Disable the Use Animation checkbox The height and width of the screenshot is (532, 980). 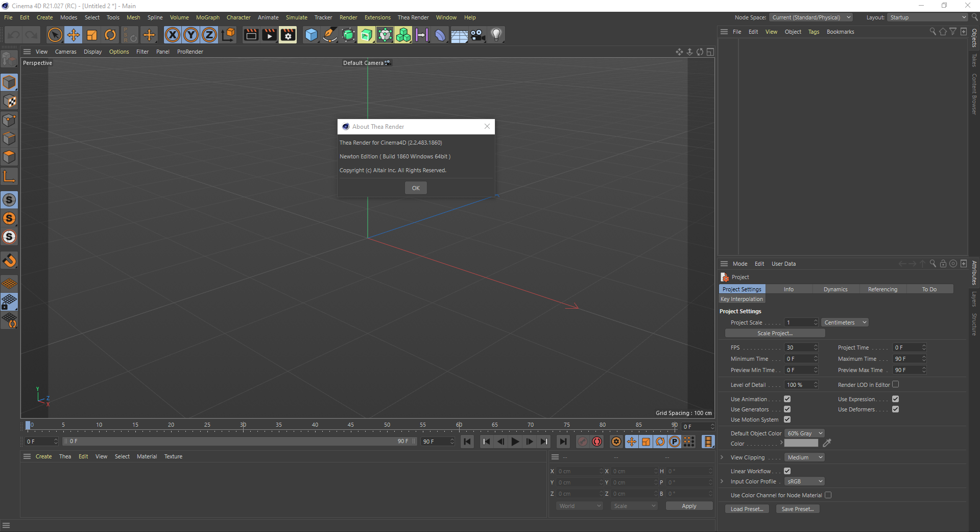coord(787,399)
